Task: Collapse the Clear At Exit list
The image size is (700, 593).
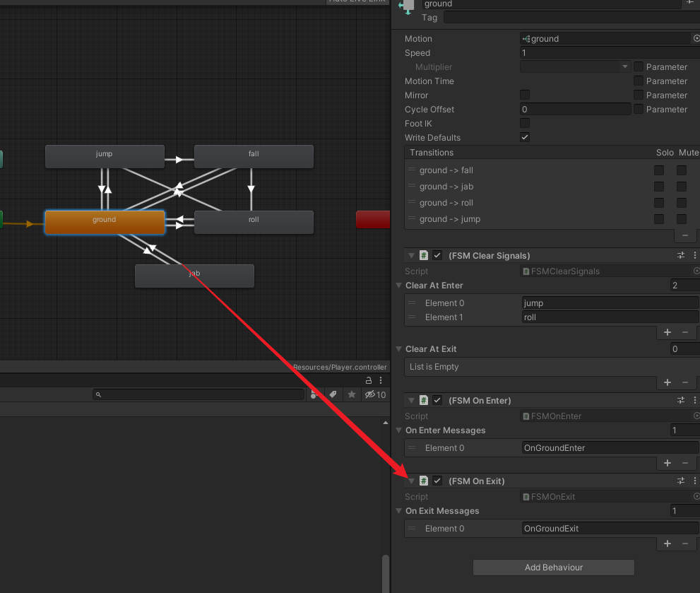Action: tap(398, 348)
